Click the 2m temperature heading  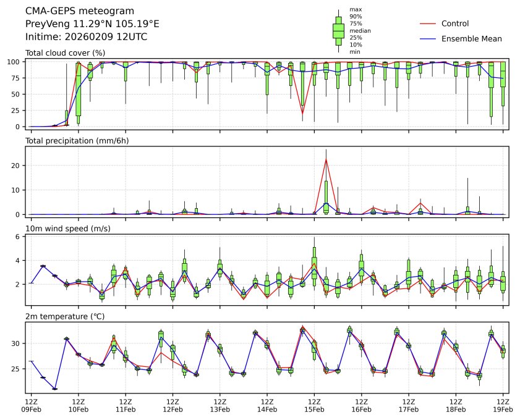point(66,316)
